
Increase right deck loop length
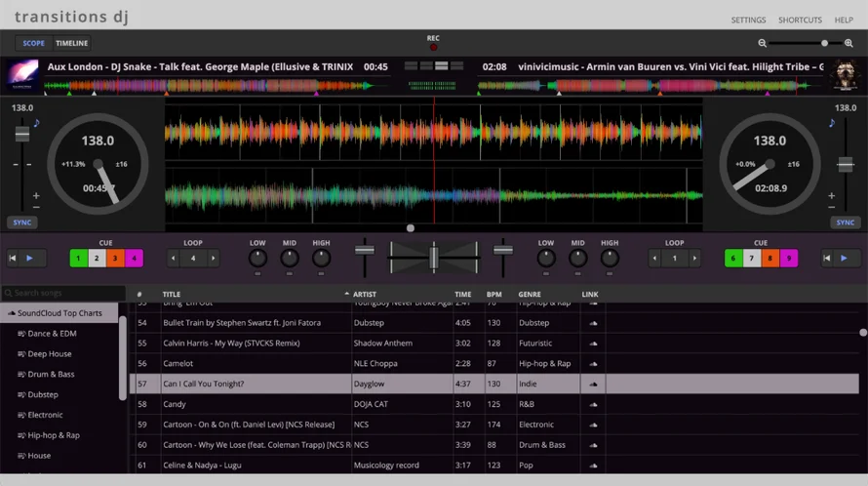694,258
